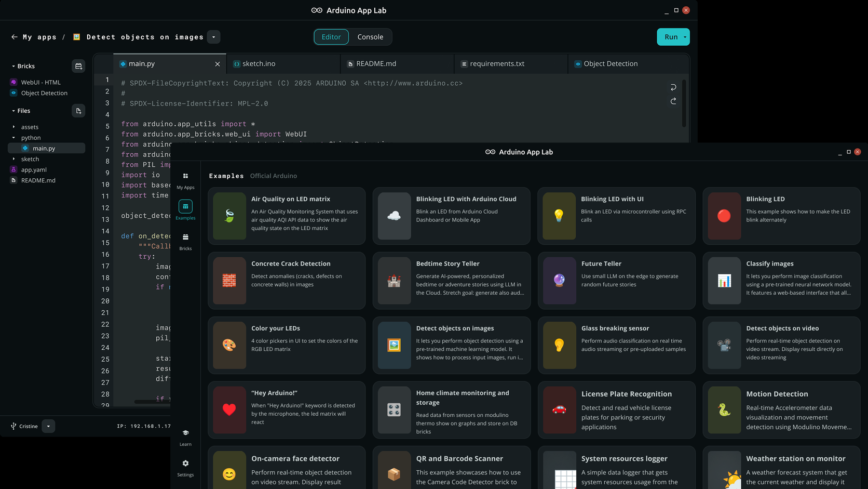Go back using the My apps arrow

(x=14, y=37)
